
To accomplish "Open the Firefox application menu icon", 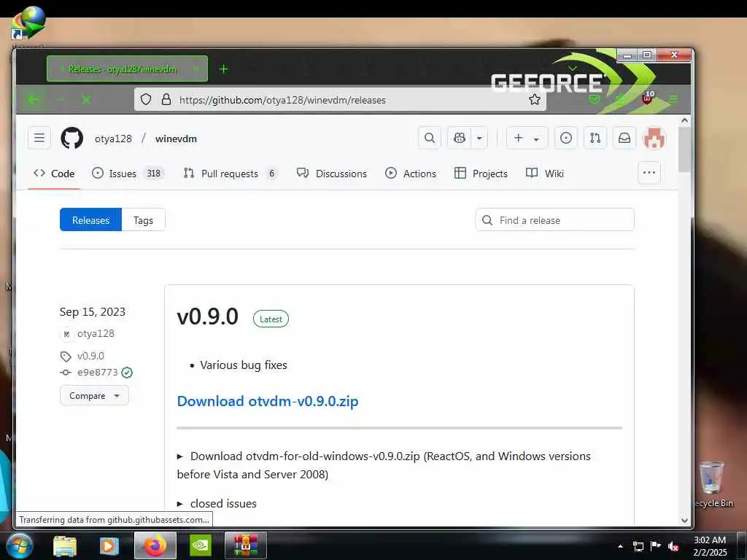I will point(673,99).
